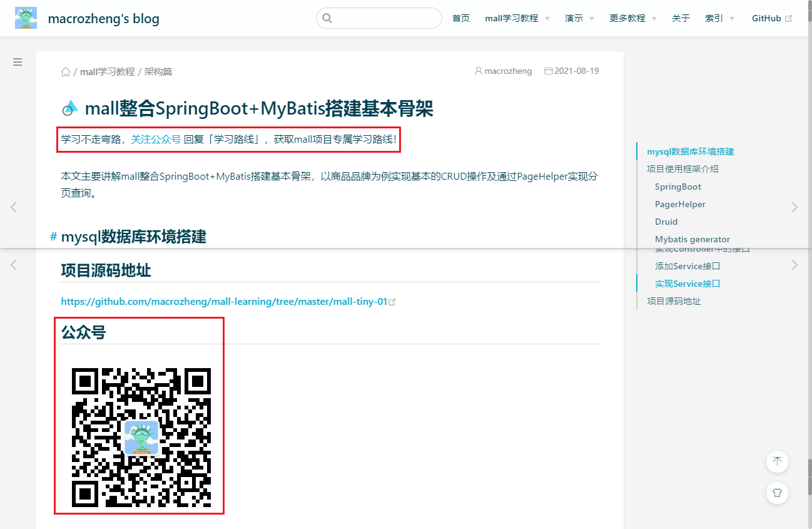812x529 pixels.
Task: Jump to mysql数据库环境搭建 in table of contents
Action: coord(691,152)
